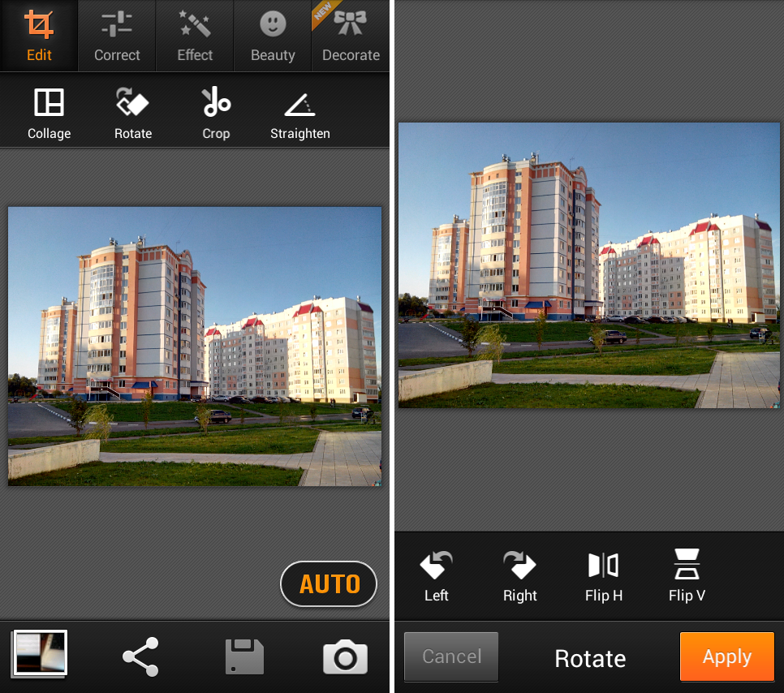
Task: Open the Straighten tool
Action: click(300, 114)
